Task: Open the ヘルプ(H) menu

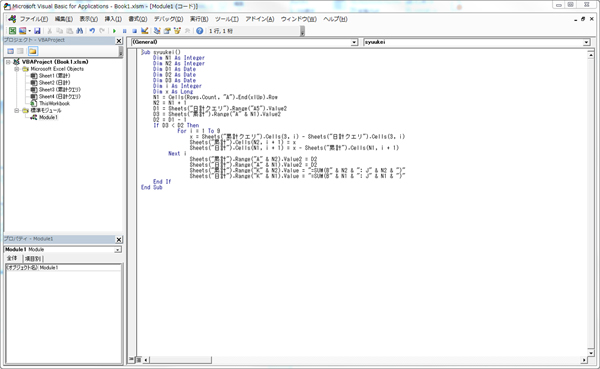Action: [x=335, y=19]
